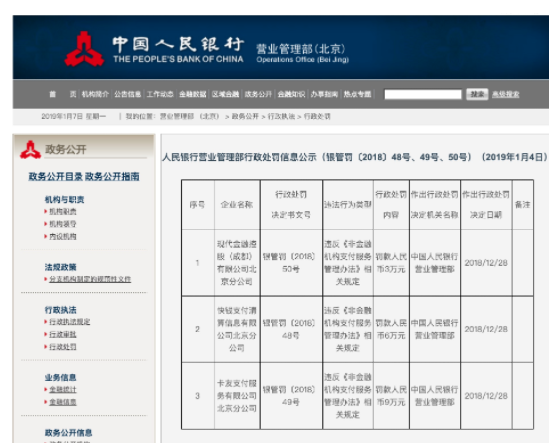
Task: Open the 行政审批 sidebar link
Action: (x=63, y=334)
